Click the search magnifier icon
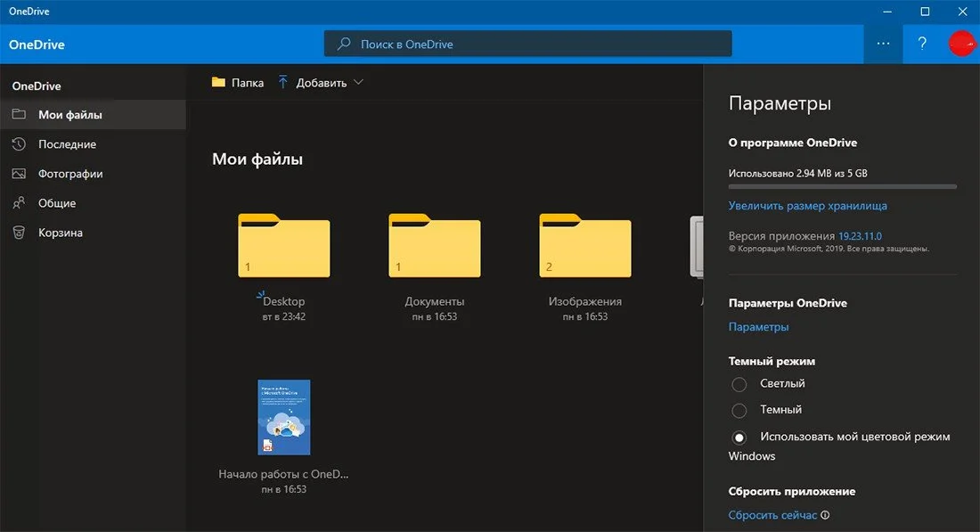The width and height of the screenshot is (980, 532). pos(344,44)
